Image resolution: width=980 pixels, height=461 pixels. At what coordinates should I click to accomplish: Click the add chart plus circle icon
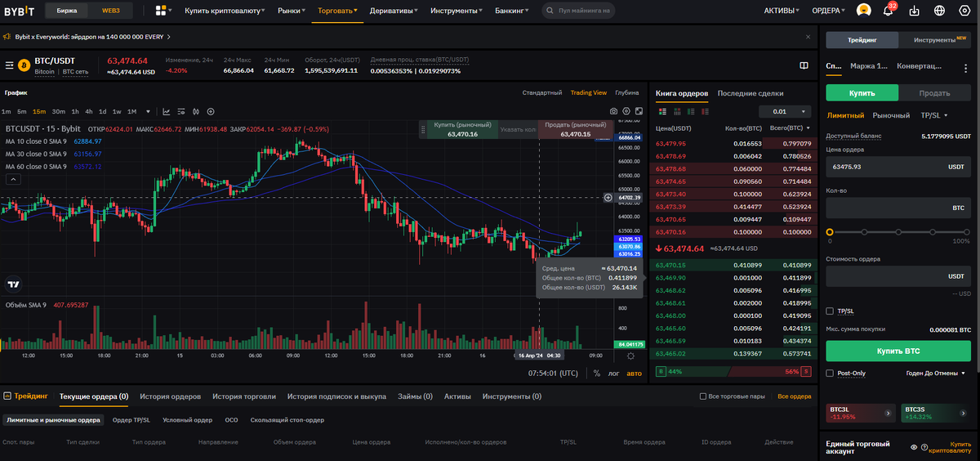(x=211, y=111)
